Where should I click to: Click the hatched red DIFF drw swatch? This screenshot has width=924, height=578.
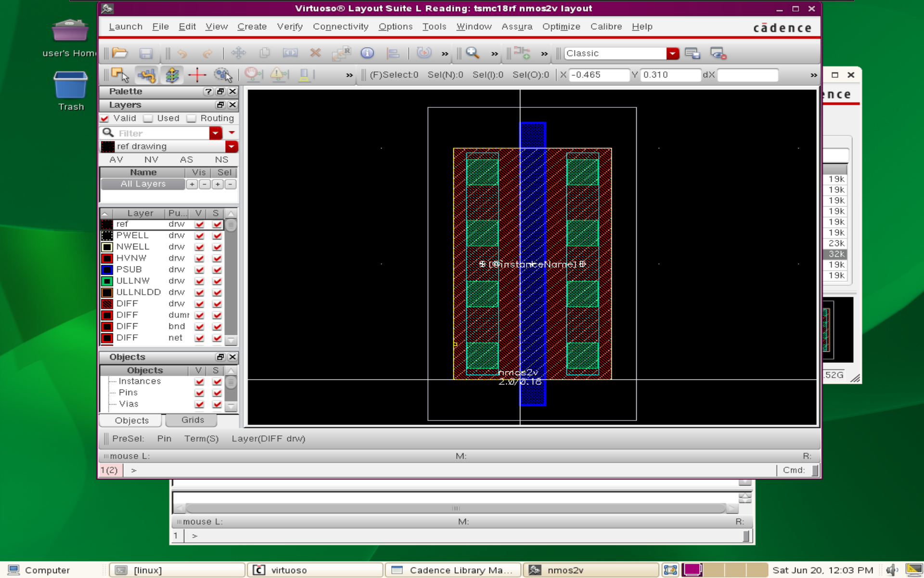(107, 304)
